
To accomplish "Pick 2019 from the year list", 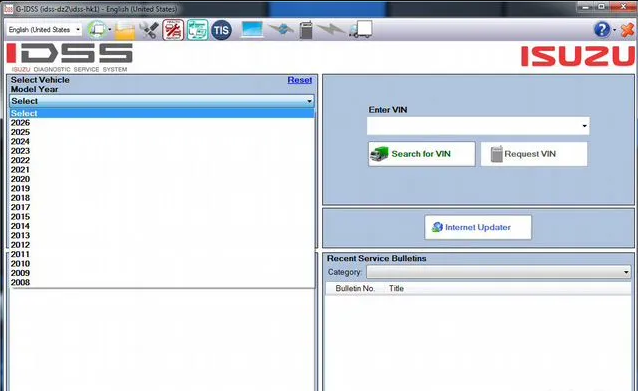I will click(x=162, y=188).
